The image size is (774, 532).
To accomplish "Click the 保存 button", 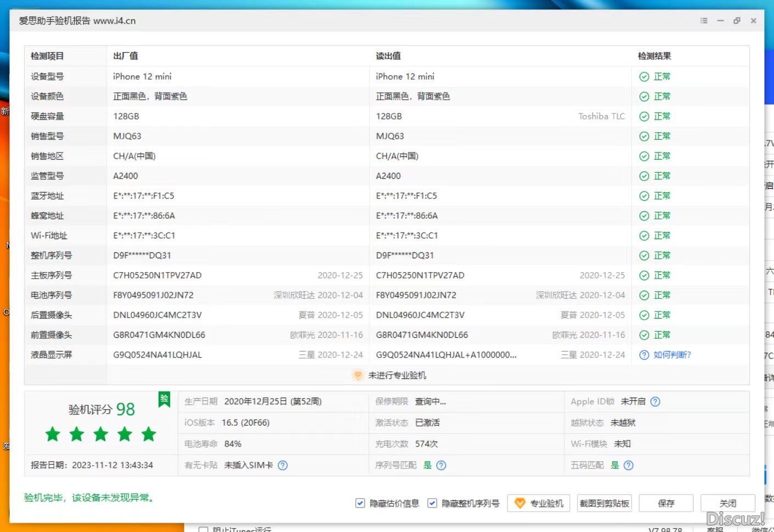I will point(666,503).
